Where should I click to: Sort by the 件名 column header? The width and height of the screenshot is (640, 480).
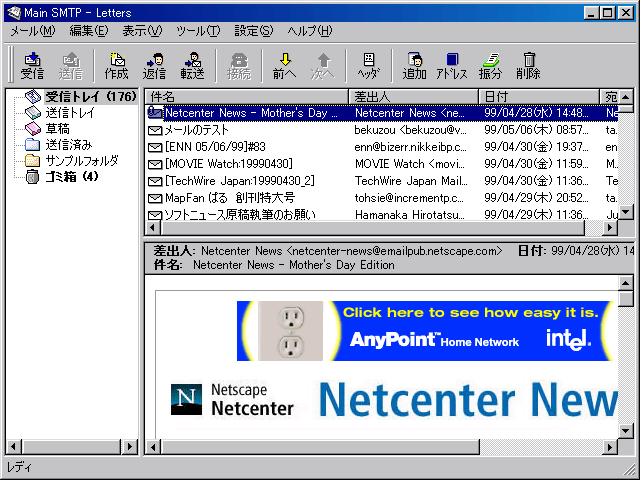(x=247, y=97)
